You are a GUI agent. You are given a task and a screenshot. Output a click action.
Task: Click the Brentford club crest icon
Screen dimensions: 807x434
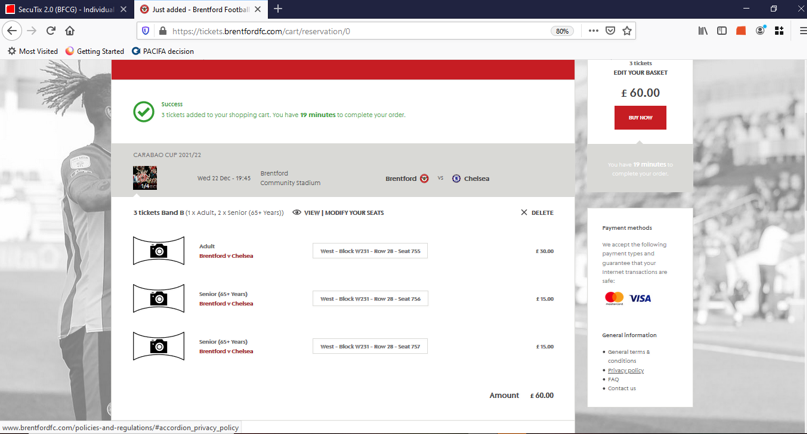click(x=424, y=179)
